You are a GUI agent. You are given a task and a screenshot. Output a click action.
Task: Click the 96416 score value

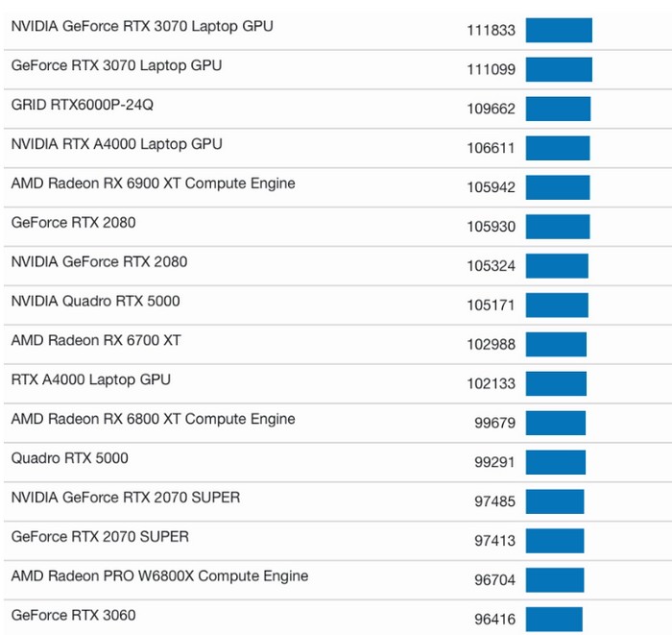click(x=494, y=620)
